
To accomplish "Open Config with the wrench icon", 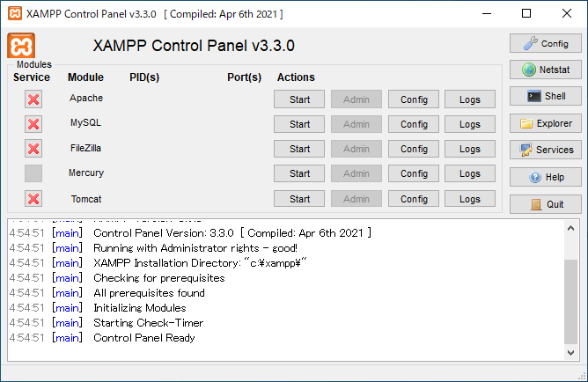I will point(545,43).
